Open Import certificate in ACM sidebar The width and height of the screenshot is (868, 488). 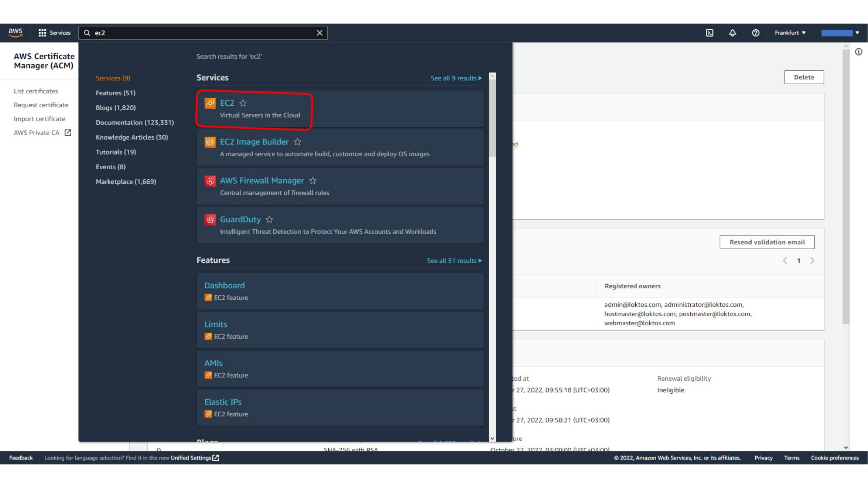[39, 119]
